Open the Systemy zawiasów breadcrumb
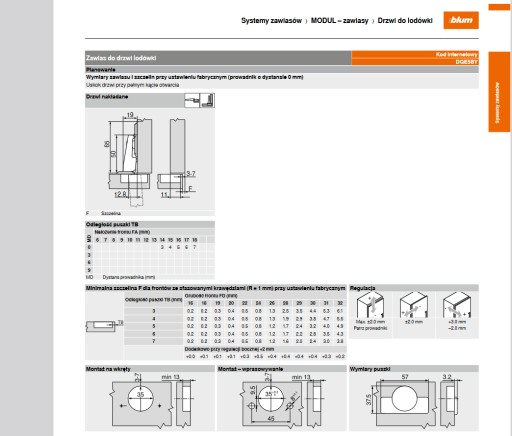The height and width of the screenshot is (436, 512). pyautogui.click(x=271, y=21)
